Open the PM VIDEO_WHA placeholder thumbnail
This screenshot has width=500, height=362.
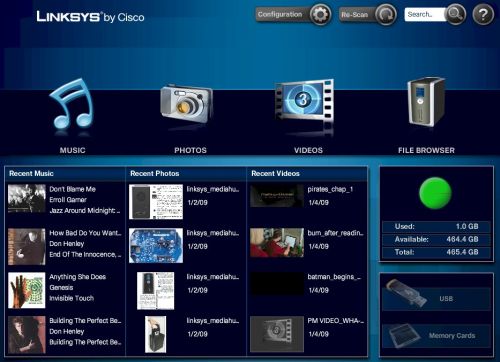(x=277, y=334)
